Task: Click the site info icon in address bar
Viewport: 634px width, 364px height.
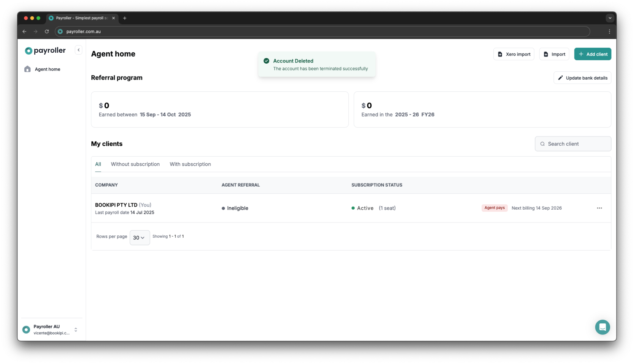Action: (x=60, y=31)
